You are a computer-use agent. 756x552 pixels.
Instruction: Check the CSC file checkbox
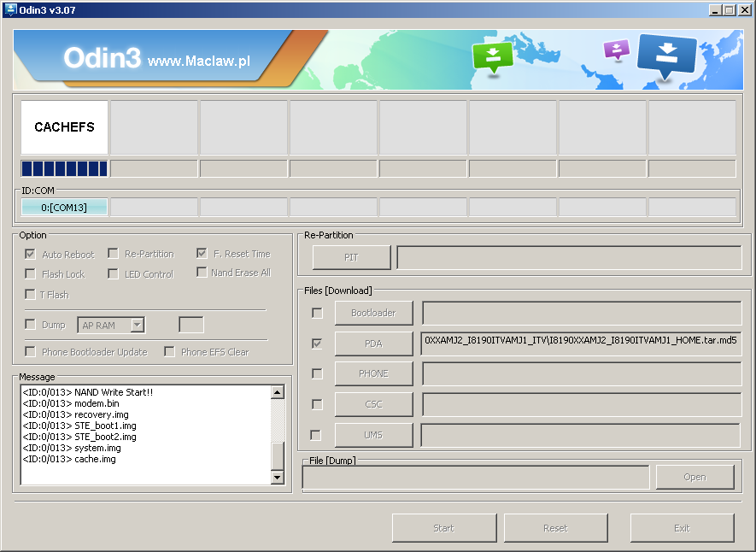317,404
